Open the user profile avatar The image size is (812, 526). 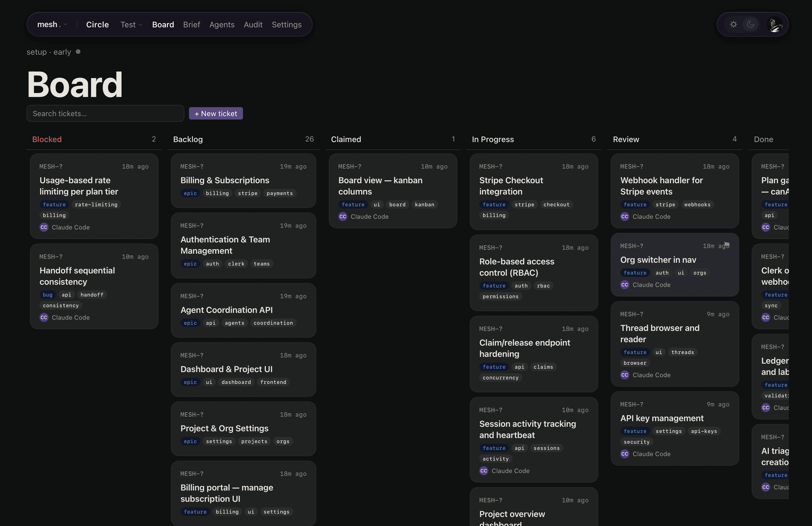(x=774, y=25)
